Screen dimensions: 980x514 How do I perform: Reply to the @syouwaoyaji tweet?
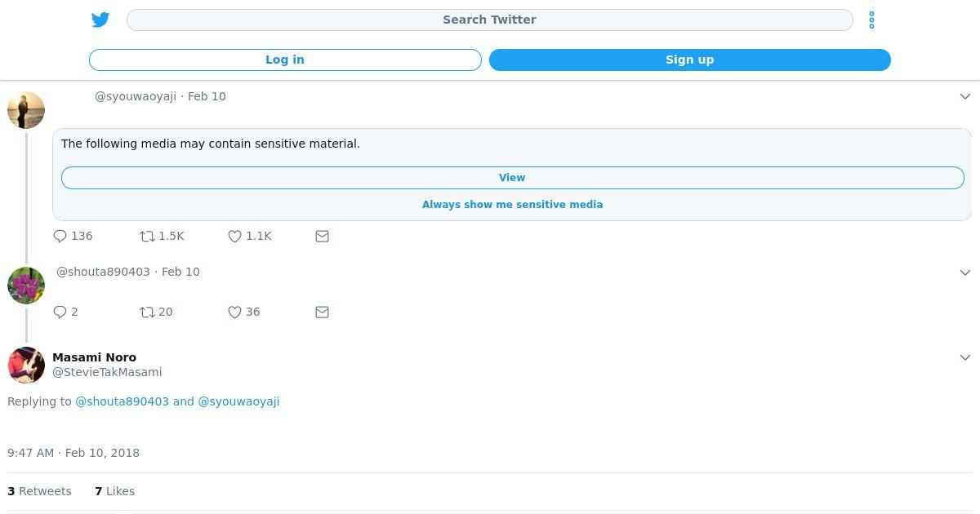60,236
